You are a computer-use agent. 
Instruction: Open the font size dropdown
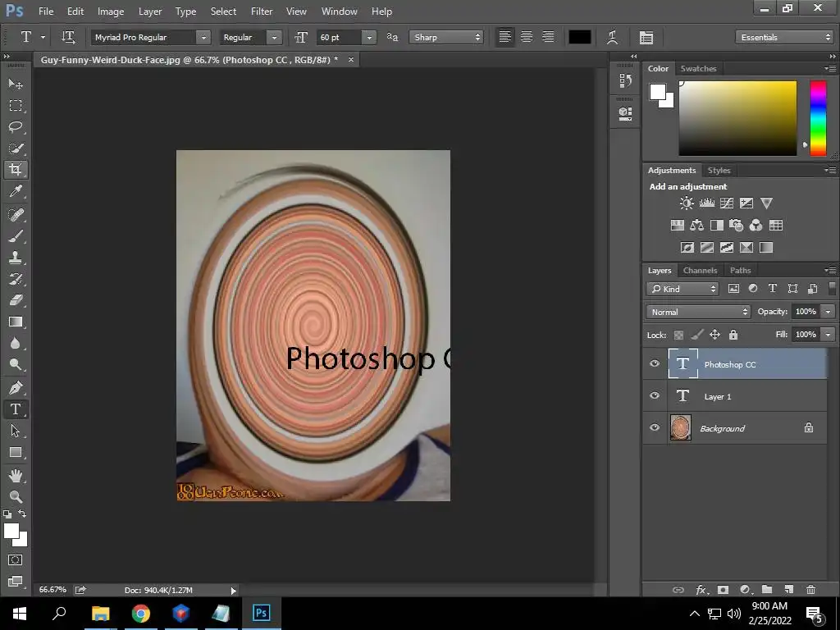[369, 37]
